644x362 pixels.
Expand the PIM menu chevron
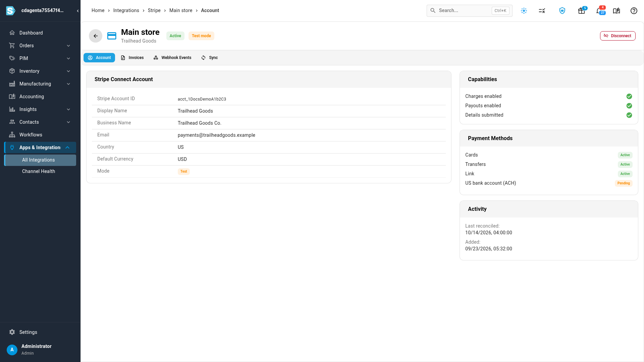68,58
